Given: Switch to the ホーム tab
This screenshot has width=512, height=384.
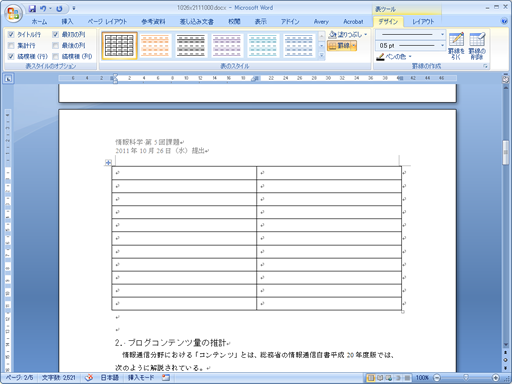Looking at the screenshot, I should point(39,22).
